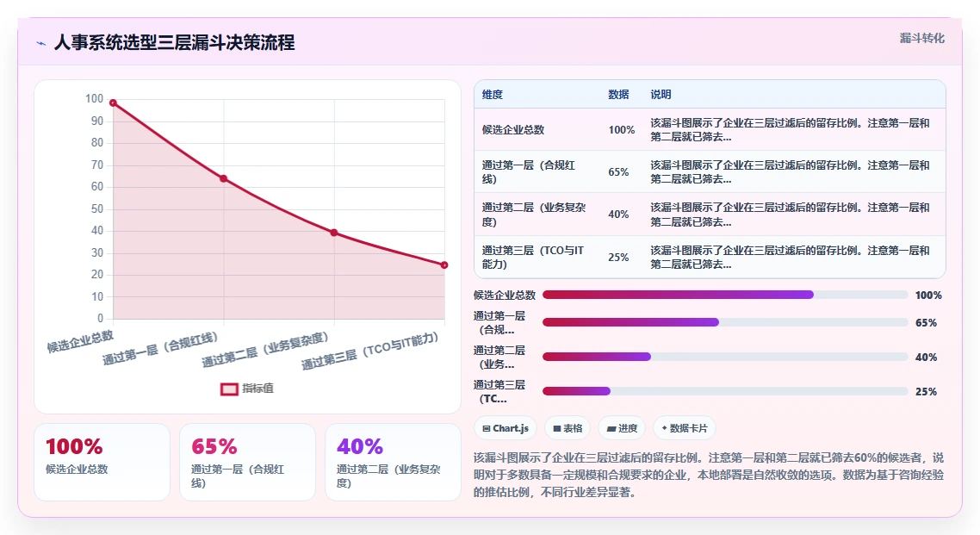The image size is (980, 535).
Task: Click the lightning icon beside the title
Action: [41, 43]
